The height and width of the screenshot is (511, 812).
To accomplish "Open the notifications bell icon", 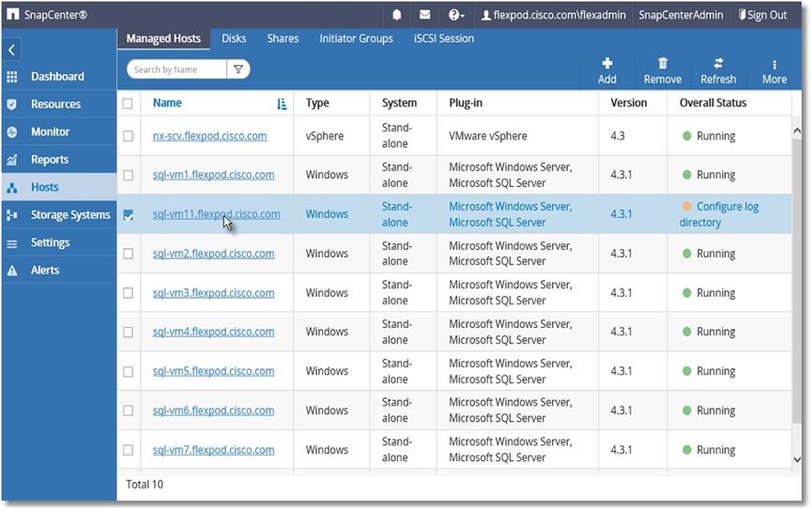I will tap(397, 15).
